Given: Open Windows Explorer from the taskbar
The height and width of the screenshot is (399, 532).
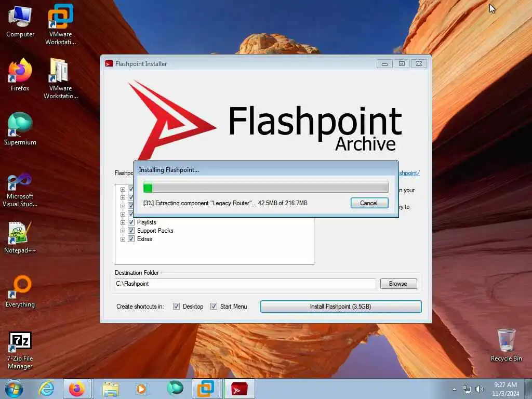Looking at the screenshot, I should click(x=111, y=389).
